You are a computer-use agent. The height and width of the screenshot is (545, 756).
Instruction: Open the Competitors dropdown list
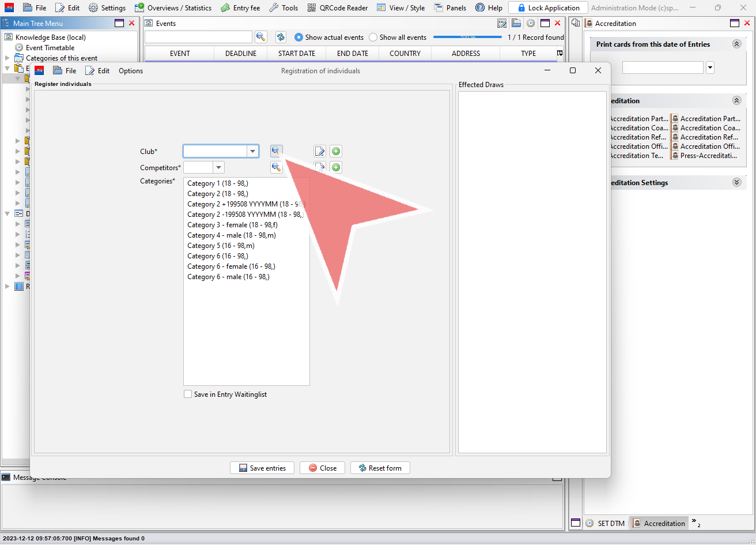[218, 167]
